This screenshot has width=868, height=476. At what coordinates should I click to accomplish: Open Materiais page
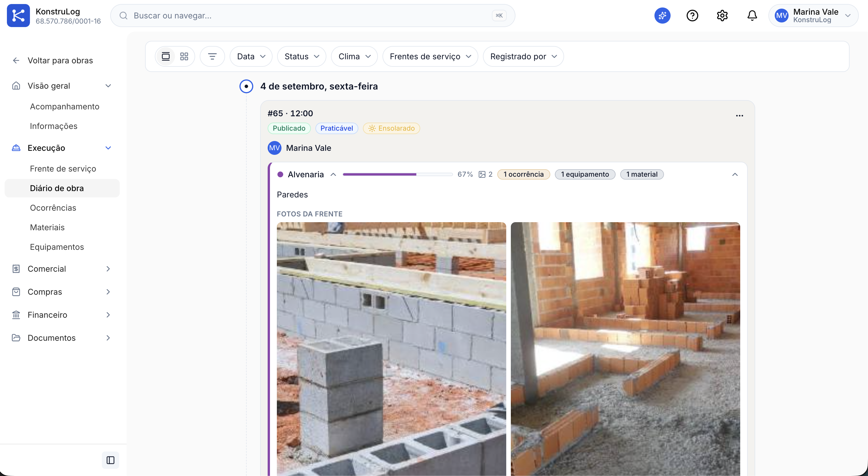tap(47, 227)
